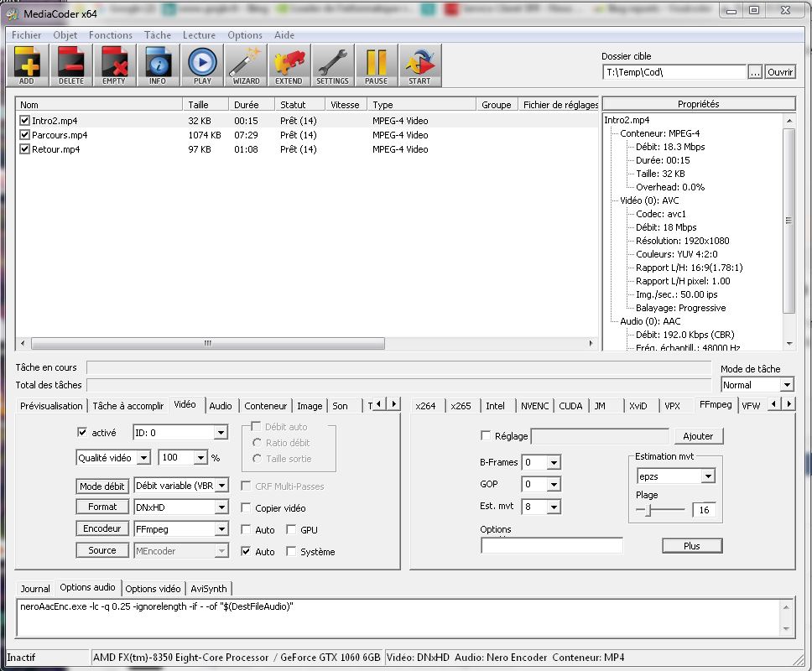Click the Ouvrir button

(780, 72)
